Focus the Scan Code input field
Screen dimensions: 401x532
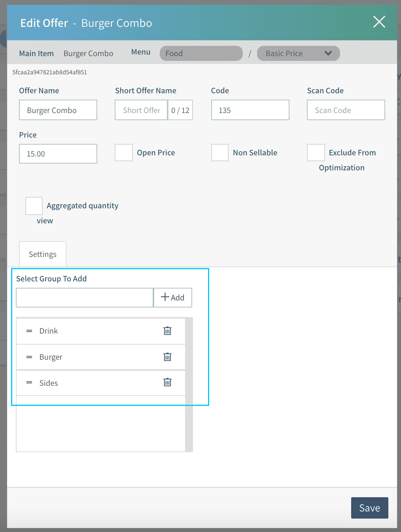(x=346, y=110)
